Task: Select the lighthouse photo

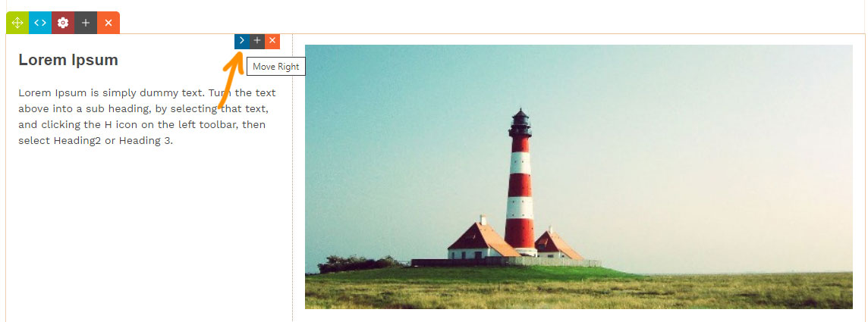Action: click(x=578, y=177)
